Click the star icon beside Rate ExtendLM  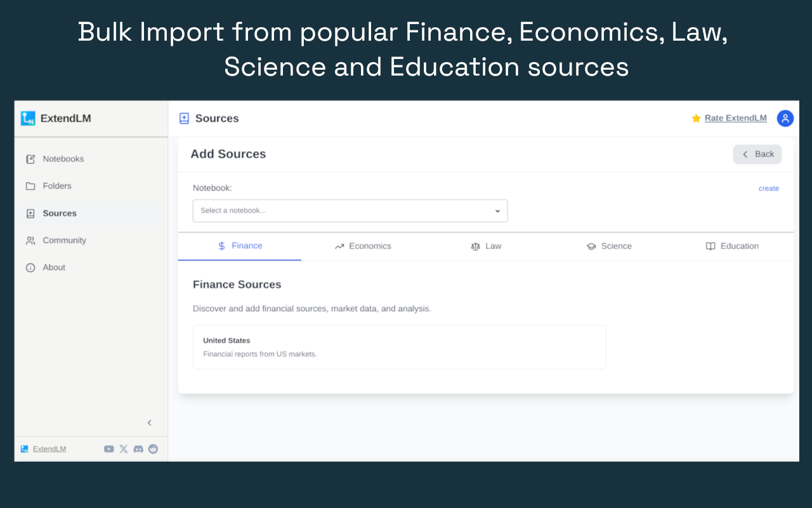click(x=696, y=118)
